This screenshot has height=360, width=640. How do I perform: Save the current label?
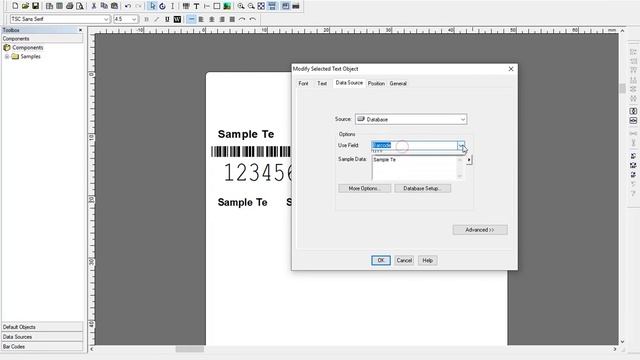click(x=36, y=6)
